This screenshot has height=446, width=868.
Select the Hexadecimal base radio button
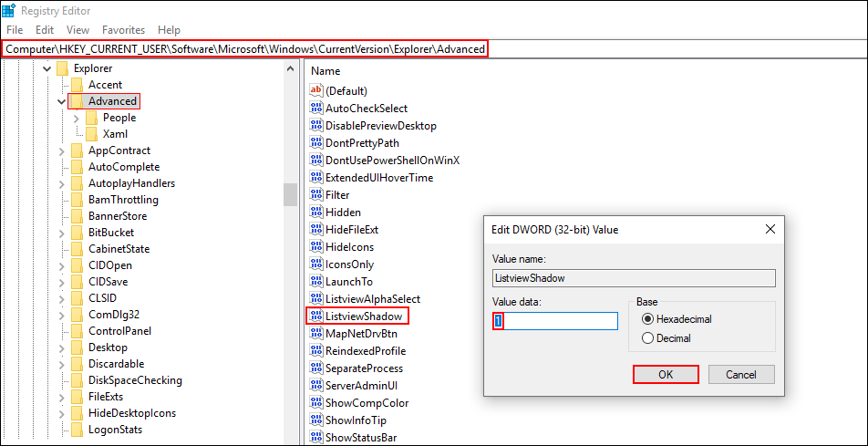pos(646,319)
